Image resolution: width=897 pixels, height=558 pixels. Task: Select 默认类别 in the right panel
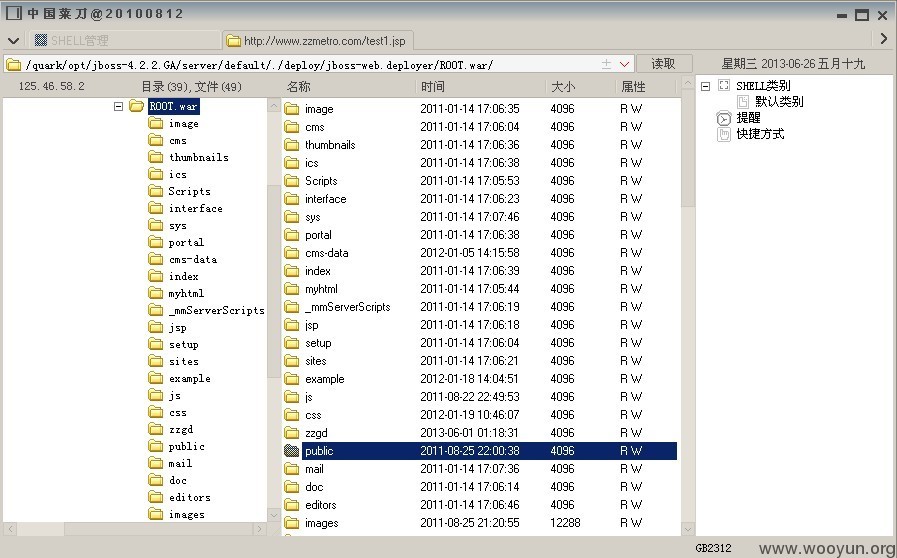click(779, 101)
